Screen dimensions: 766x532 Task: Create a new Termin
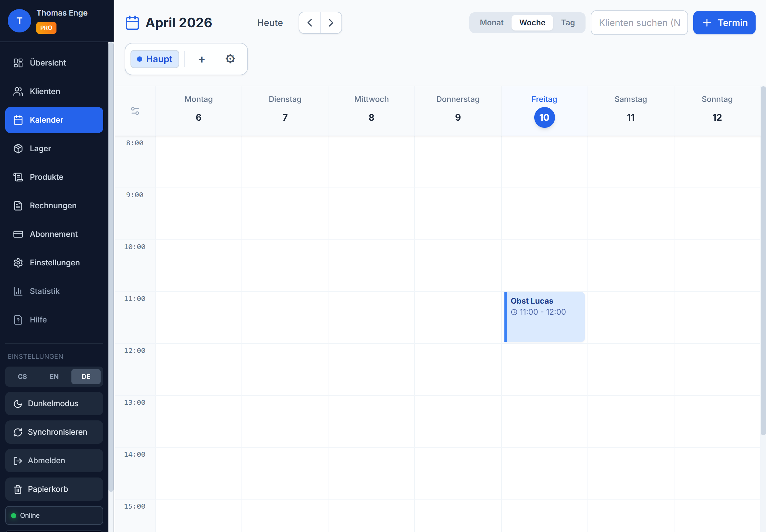pyautogui.click(x=724, y=22)
